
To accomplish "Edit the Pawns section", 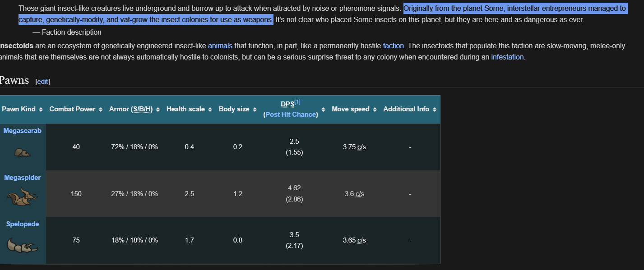I will 42,82.
